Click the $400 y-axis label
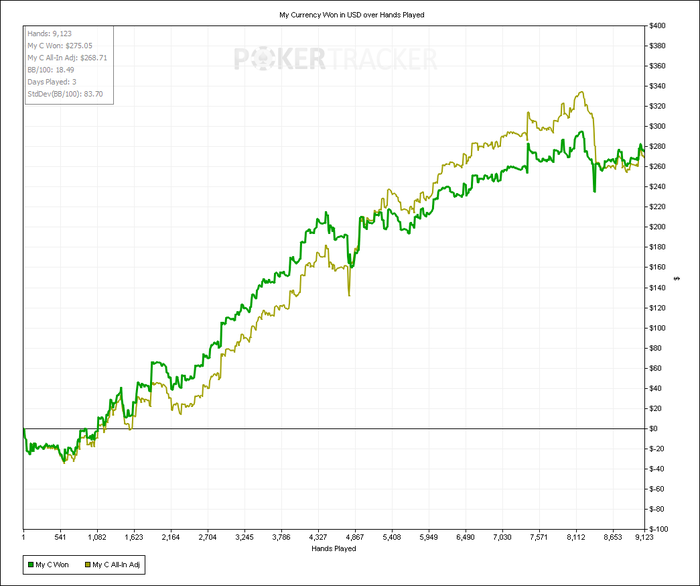Screen dimensions: 700x586 pyautogui.click(x=657, y=25)
